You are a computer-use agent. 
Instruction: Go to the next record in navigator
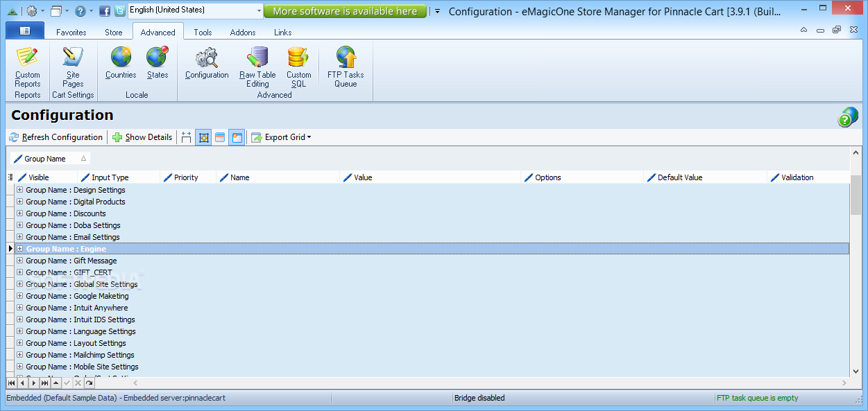coord(33,383)
